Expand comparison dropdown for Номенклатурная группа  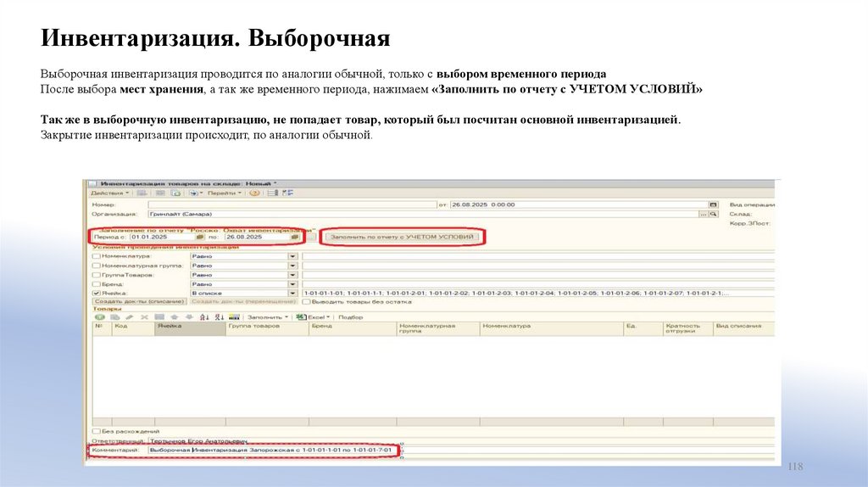292,266
